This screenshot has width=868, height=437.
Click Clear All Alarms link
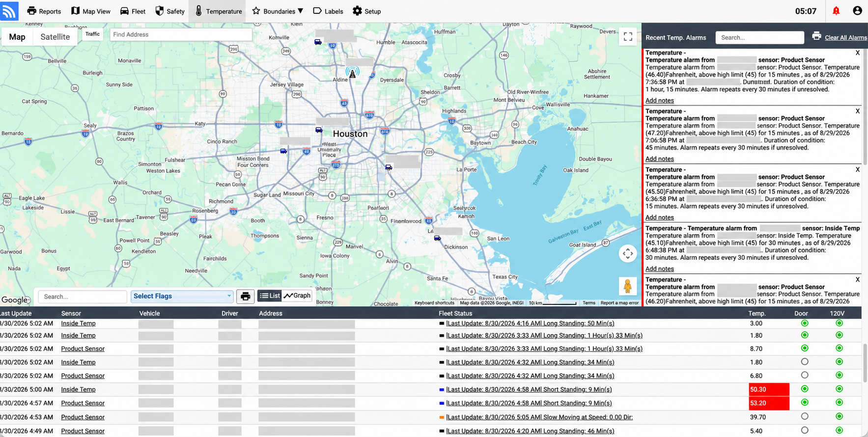pos(846,38)
